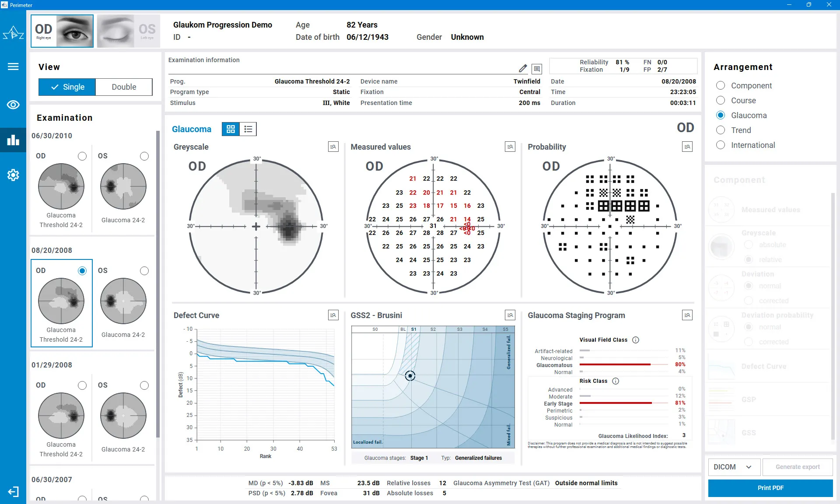Image resolution: width=840 pixels, height=504 pixels.
Task: Switch to Single view
Action: 67,87
